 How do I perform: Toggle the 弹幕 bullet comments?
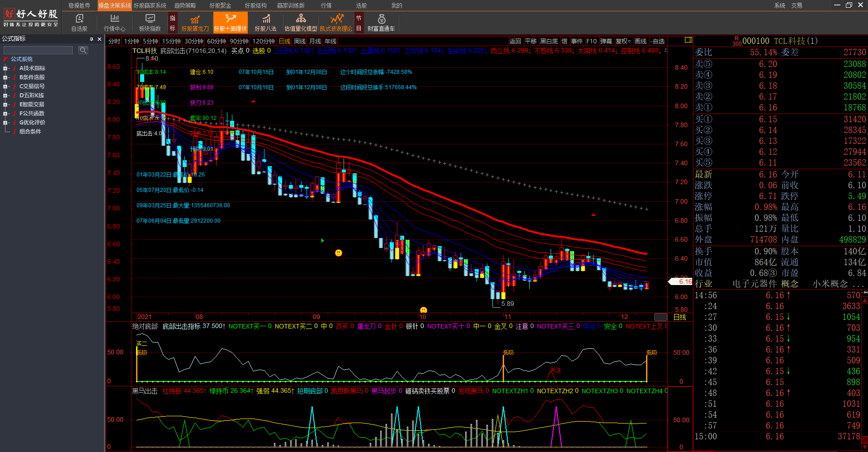pos(606,41)
